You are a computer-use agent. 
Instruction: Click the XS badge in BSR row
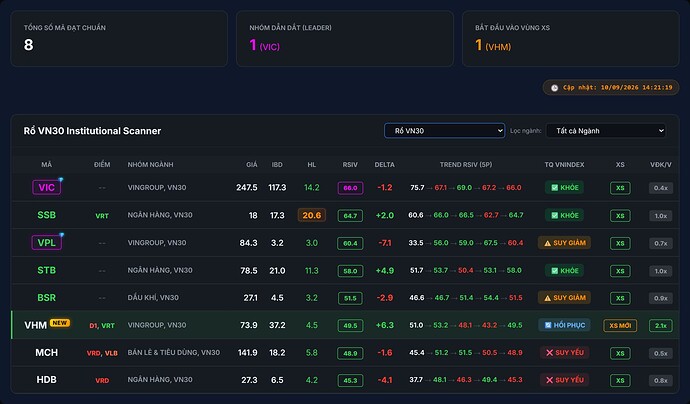[x=620, y=298]
